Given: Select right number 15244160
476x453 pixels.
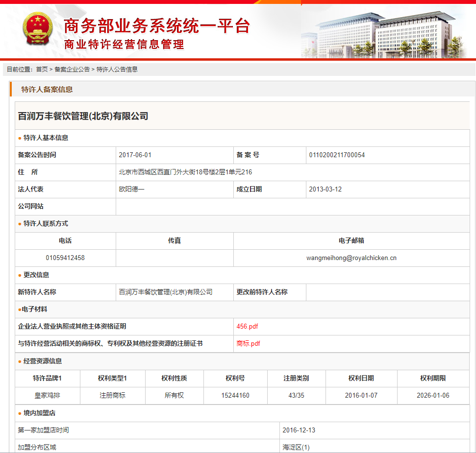Looking at the screenshot, I should (x=235, y=395).
